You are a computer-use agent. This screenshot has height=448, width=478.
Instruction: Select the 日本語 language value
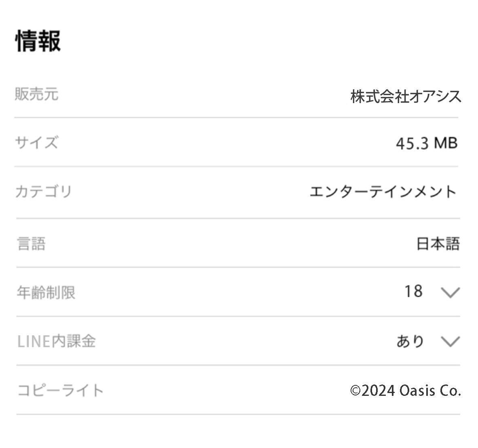[x=438, y=244]
